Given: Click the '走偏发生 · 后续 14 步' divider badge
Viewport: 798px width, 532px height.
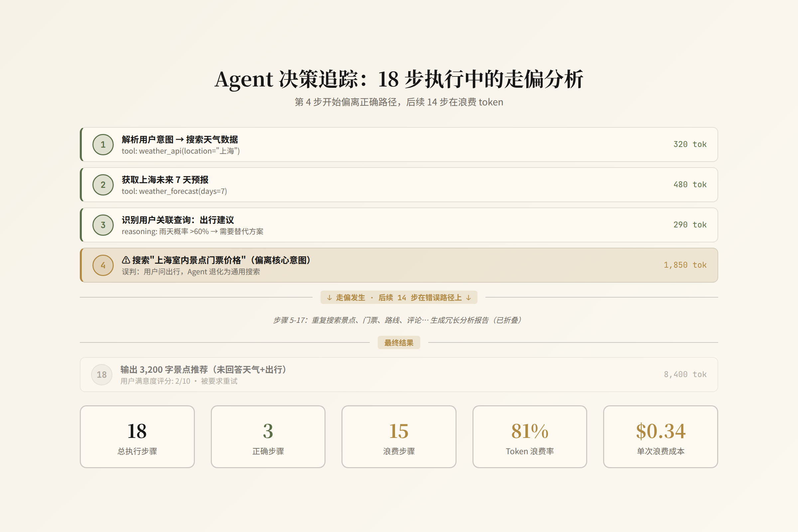Looking at the screenshot, I should point(399,298).
